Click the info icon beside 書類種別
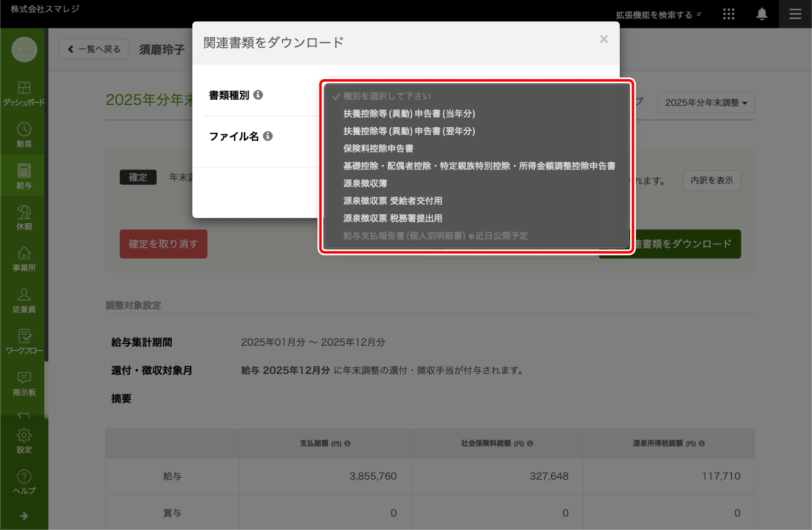The image size is (812, 530). tap(258, 95)
